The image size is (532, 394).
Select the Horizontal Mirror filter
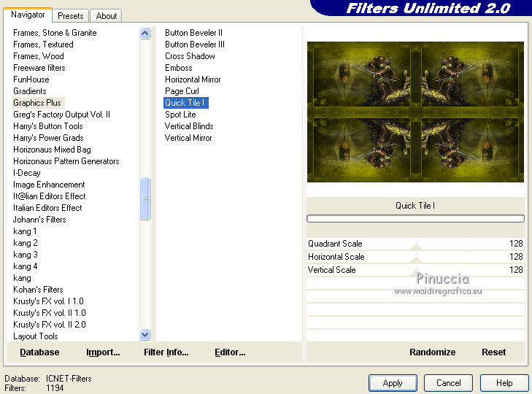click(x=193, y=80)
